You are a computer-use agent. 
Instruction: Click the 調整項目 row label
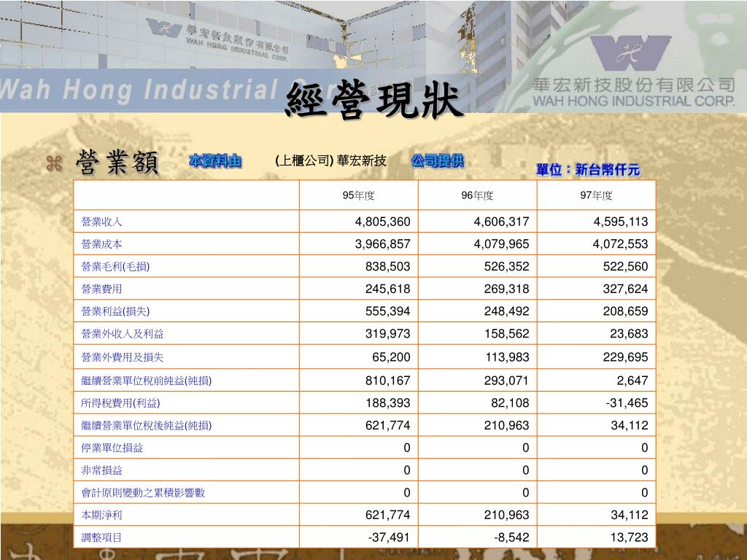(101, 537)
